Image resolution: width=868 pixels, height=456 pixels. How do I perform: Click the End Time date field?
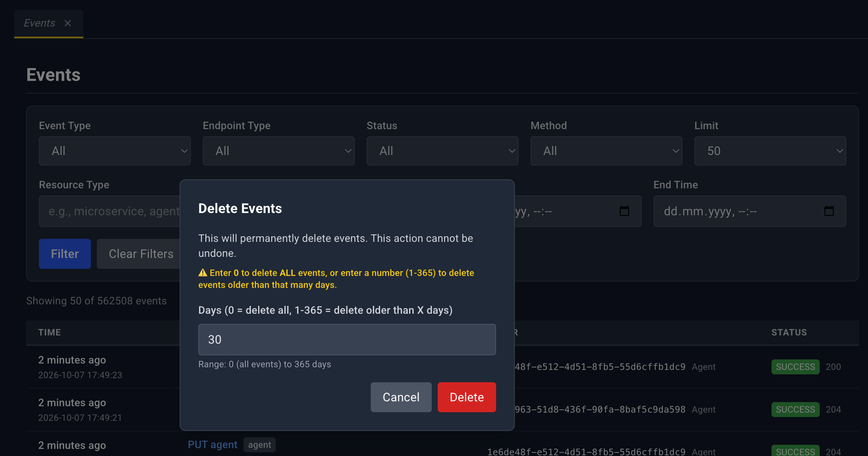click(750, 211)
